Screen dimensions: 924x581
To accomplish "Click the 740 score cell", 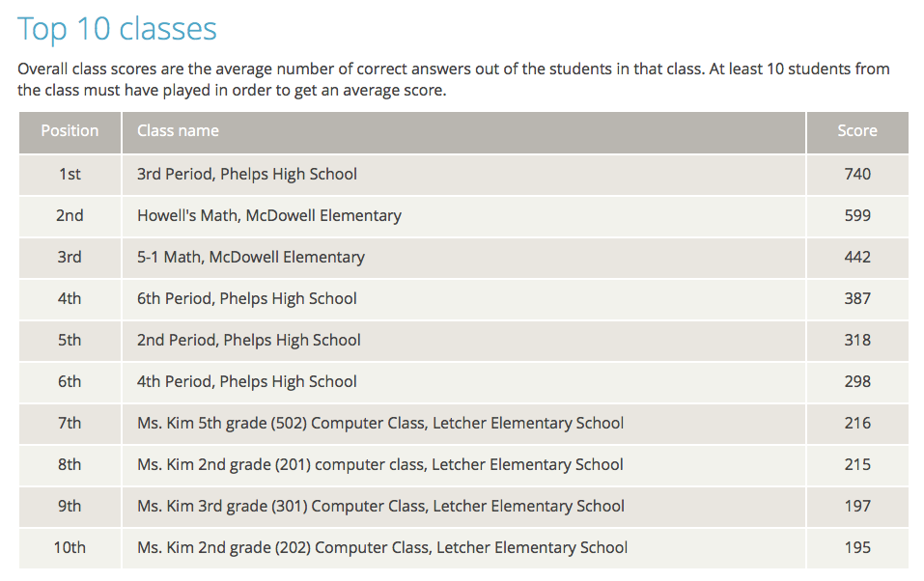I will click(x=857, y=175).
